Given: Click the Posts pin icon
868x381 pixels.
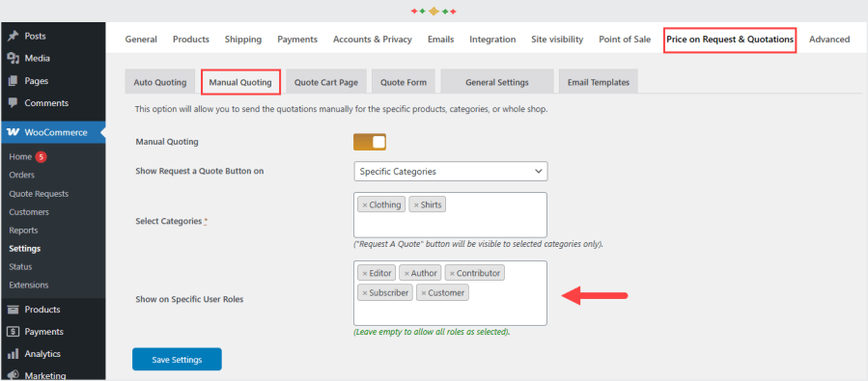Looking at the screenshot, I should (14, 37).
